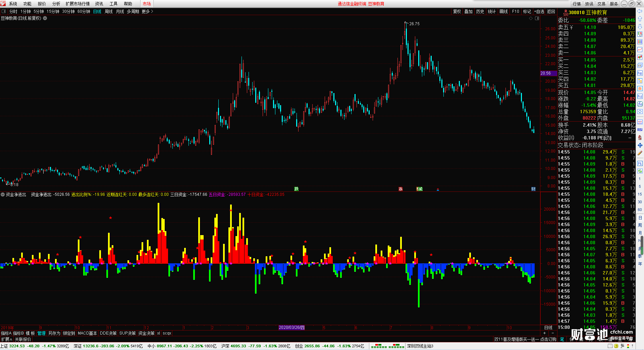Open the formula f(x) icon in sidebar

coord(640,104)
